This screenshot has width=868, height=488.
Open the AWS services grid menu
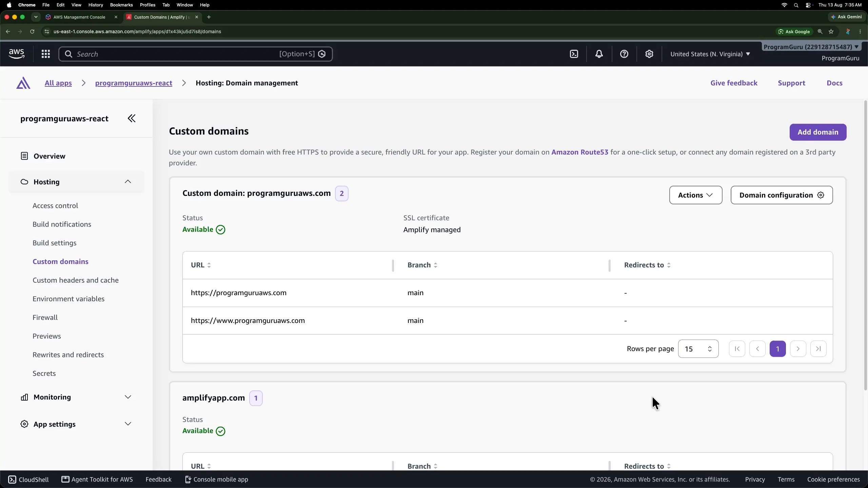tap(46, 54)
